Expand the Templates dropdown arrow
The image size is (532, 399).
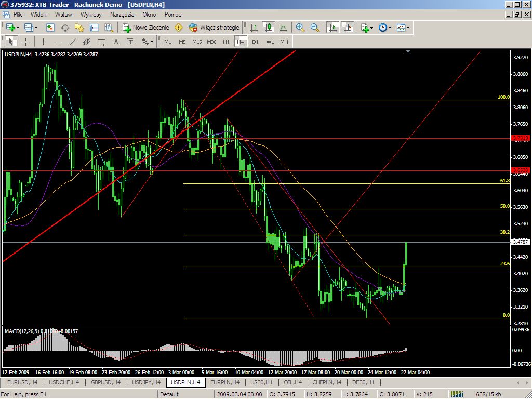click(x=408, y=28)
